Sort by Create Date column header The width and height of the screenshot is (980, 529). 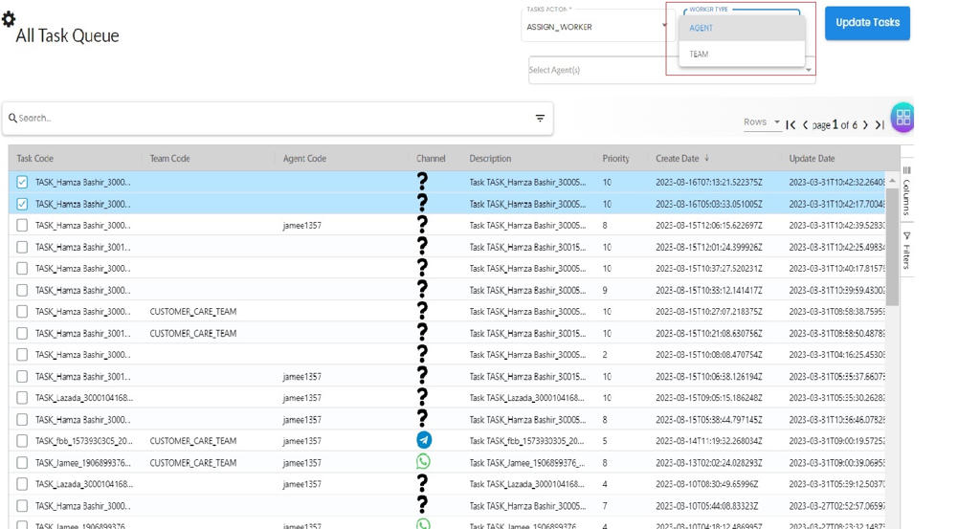point(677,159)
